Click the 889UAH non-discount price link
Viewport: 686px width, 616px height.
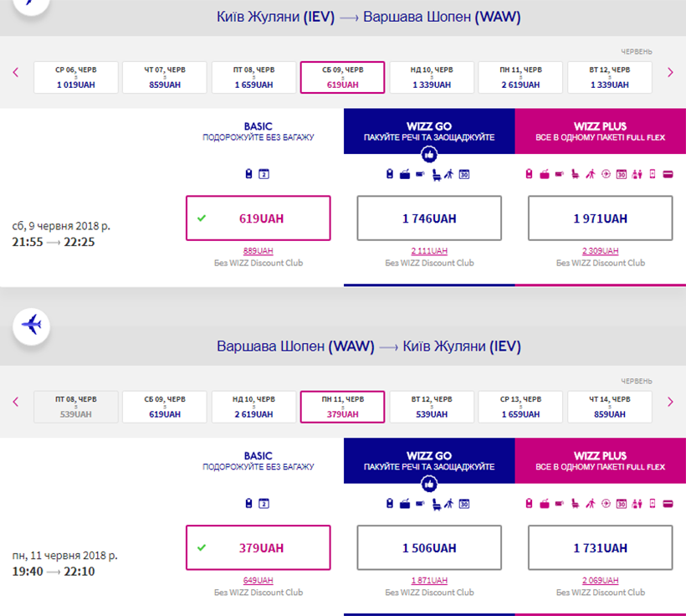pyautogui.click(x=259, y=251)
